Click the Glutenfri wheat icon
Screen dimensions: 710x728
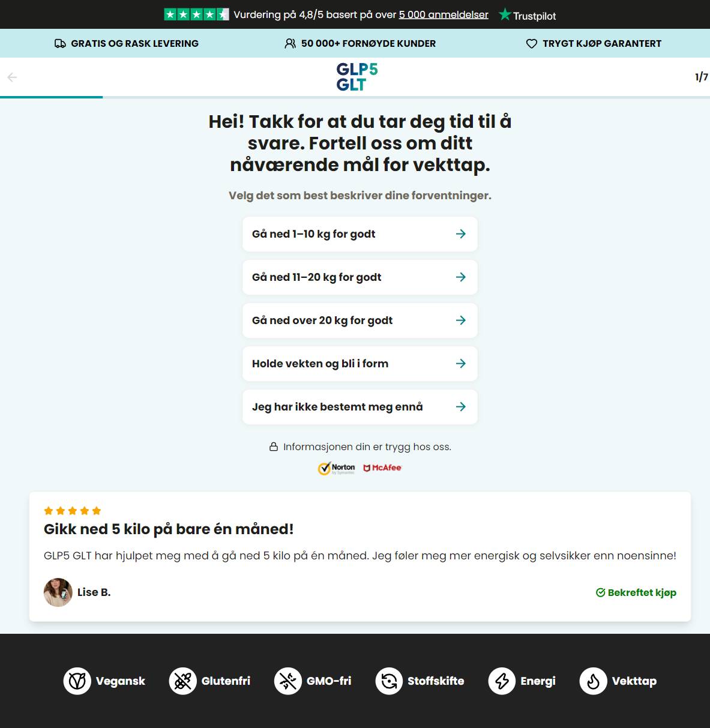click(183, 681)
